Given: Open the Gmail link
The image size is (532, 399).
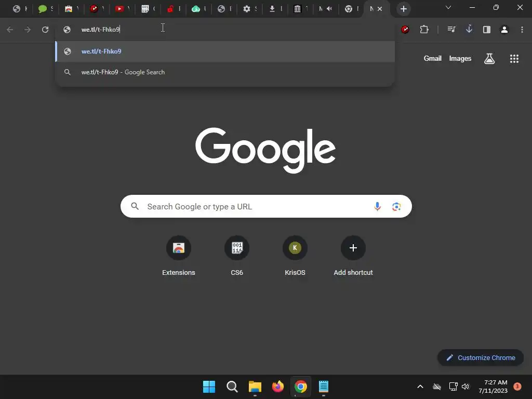Looking at the screenshot, I should [x=433, y=58].
